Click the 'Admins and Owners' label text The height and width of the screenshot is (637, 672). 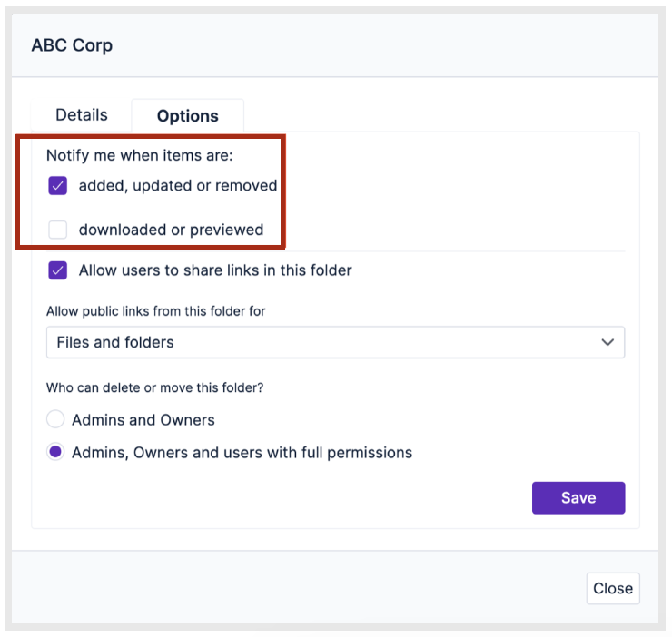point(143,420)
